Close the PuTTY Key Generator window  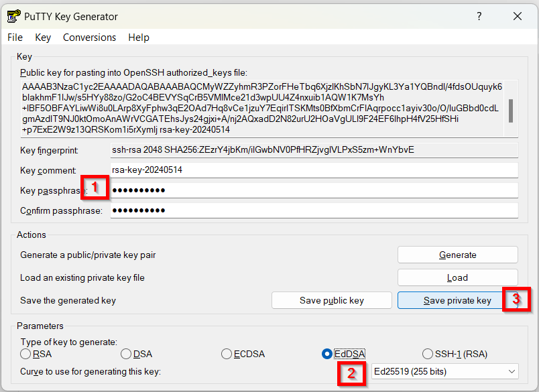(518, 16)
